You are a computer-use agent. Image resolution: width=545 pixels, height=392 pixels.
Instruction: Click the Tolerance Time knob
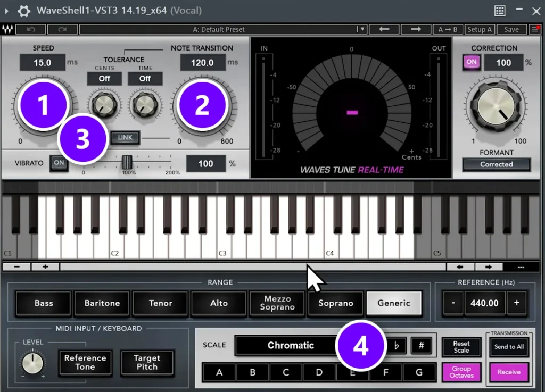pyautogui.click(x=145, y=105)
